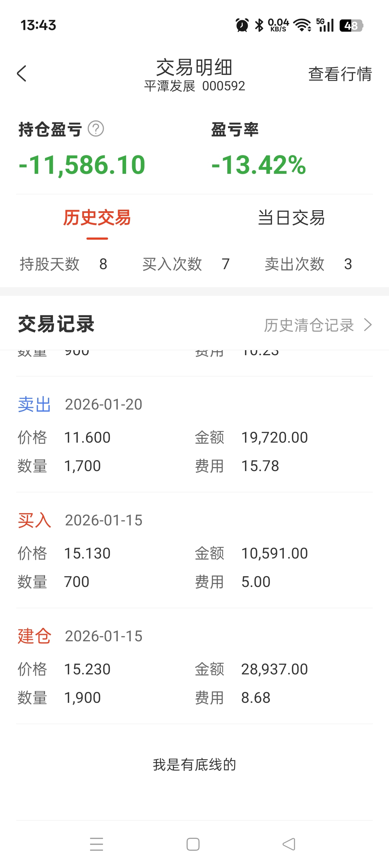Screen dimensions: 389x868
Task: Tap the Wi-Fi status icon
Action: [x=302, y=25]
